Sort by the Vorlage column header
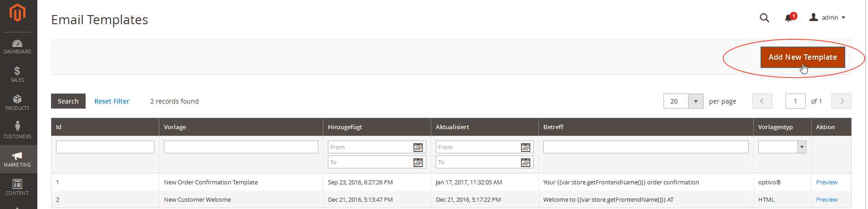 coord(175,127)
